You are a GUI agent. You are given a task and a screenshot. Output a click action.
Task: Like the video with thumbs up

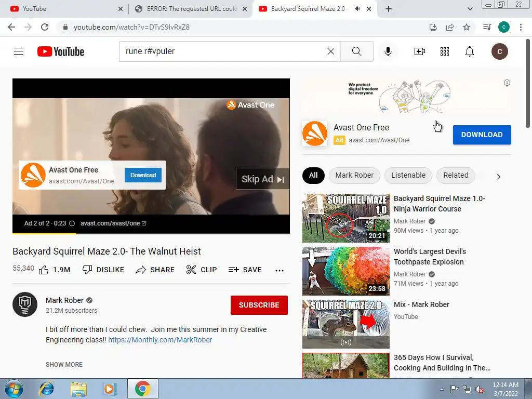click(x=54, y=270)
